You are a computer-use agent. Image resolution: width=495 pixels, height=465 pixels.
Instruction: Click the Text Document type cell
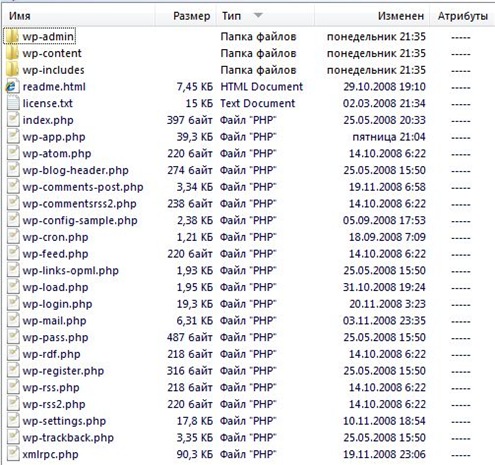tap(258, 103)
